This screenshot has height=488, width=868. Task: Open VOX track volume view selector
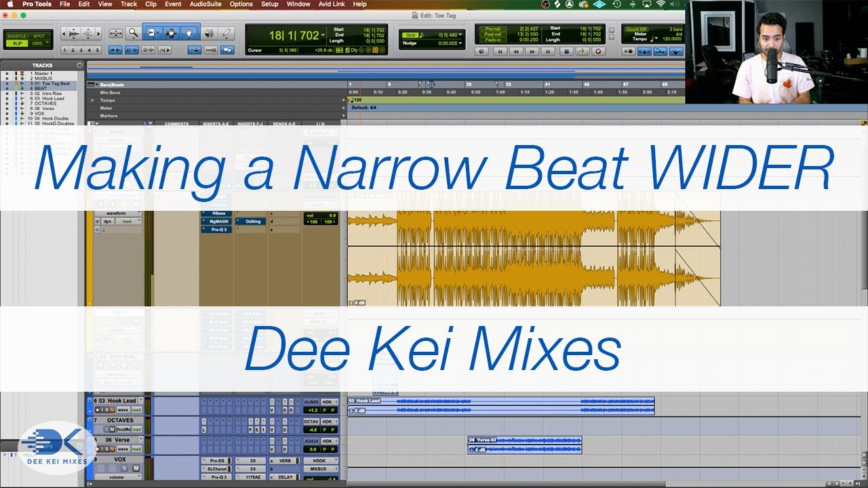(x=119, y=476)
